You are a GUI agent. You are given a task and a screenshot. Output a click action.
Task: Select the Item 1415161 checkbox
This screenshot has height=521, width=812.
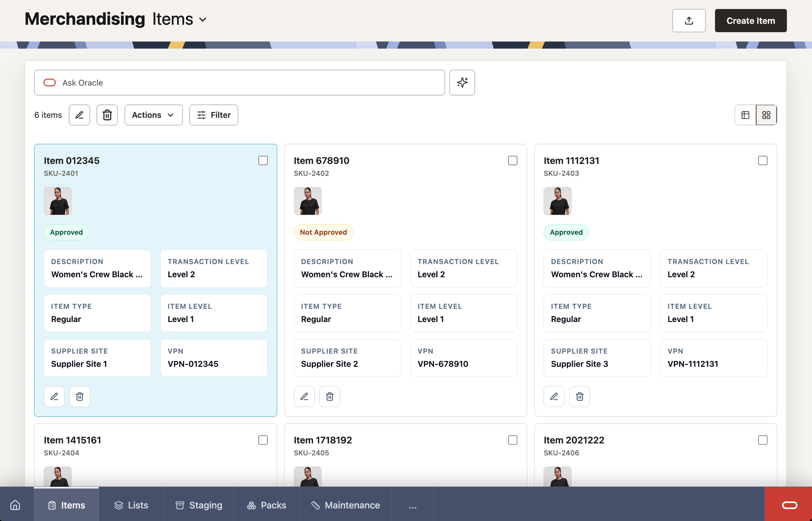point(263,440)
